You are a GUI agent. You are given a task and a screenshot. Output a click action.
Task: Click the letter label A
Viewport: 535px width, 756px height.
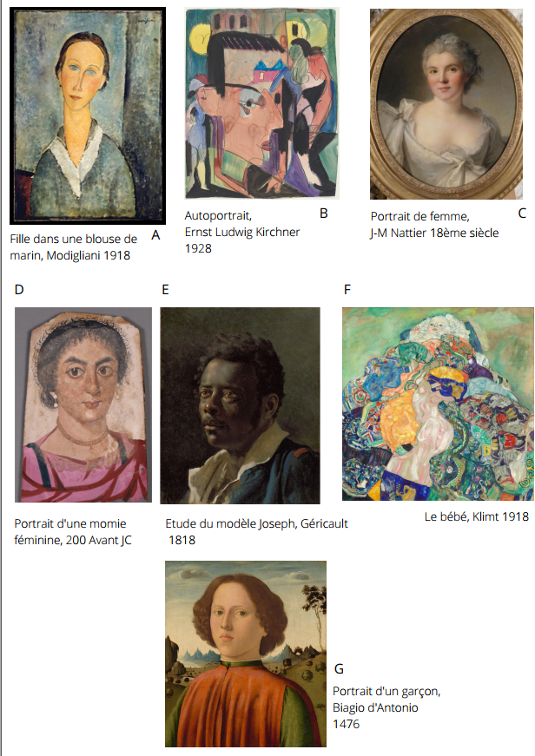[x=155, y=235]
